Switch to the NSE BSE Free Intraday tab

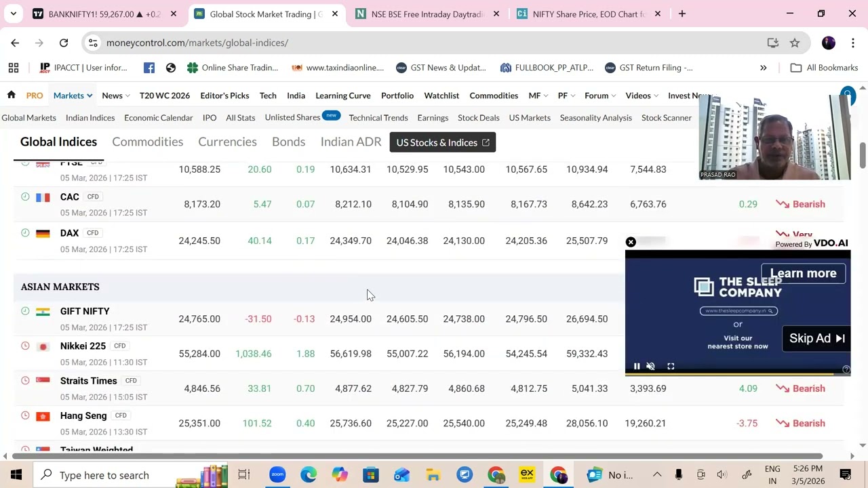428,14
